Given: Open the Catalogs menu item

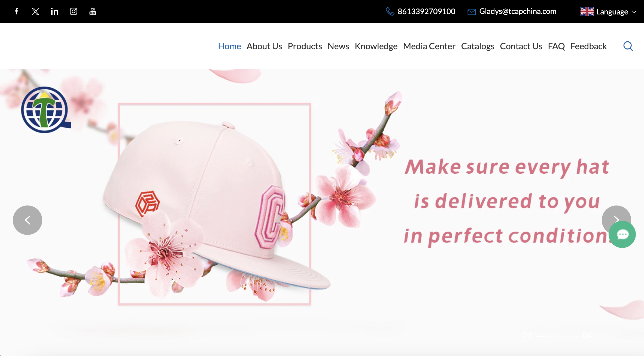Looking at the screenshot, I should [477, 46].
